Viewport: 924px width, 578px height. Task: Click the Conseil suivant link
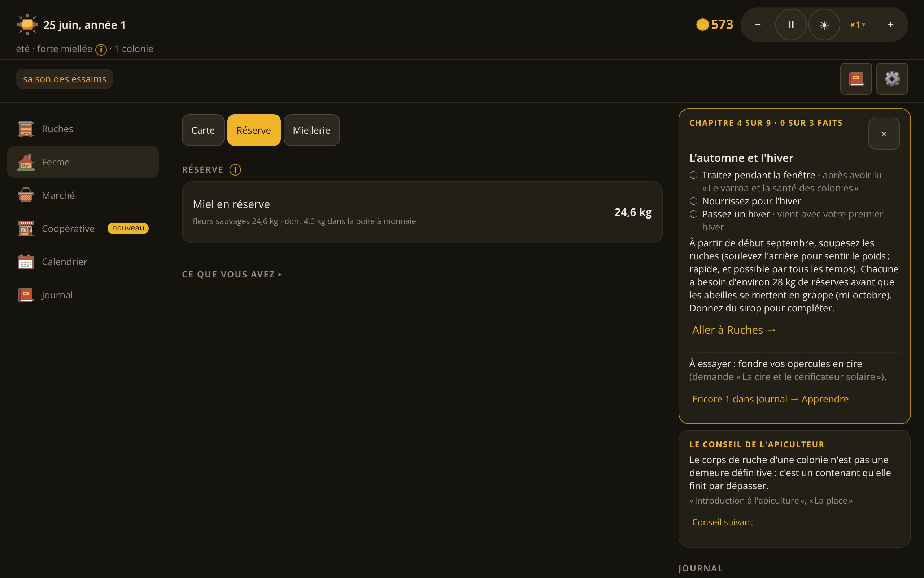tap(722, 522)
